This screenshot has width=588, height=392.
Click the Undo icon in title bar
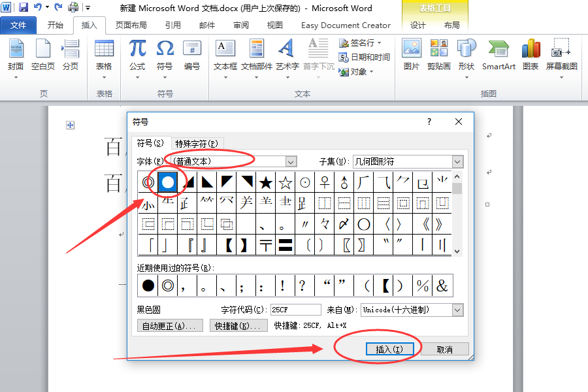[x=38, y=7]
